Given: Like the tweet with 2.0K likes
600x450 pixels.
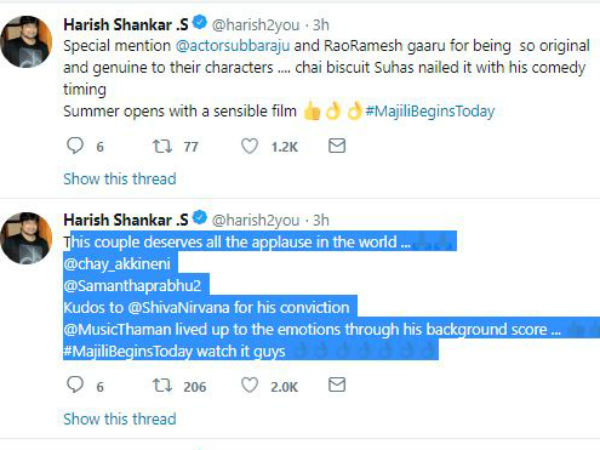Looking at the screenshot, I should 250,386.
